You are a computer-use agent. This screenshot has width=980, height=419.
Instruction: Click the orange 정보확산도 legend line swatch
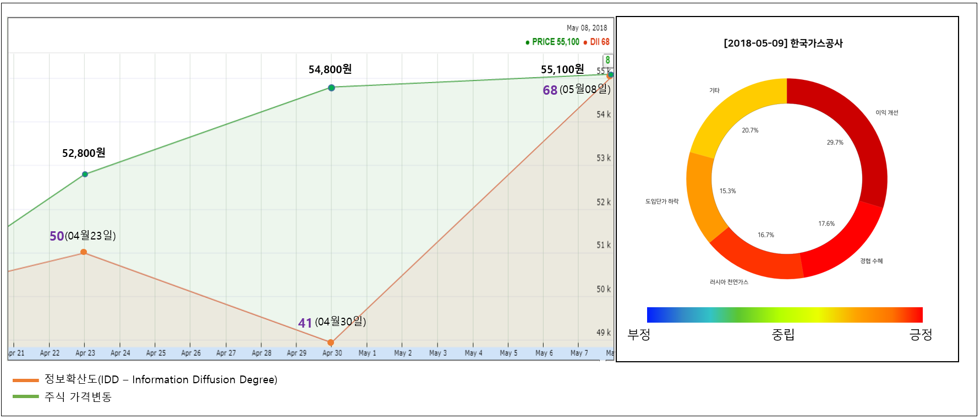click(26, 380)
